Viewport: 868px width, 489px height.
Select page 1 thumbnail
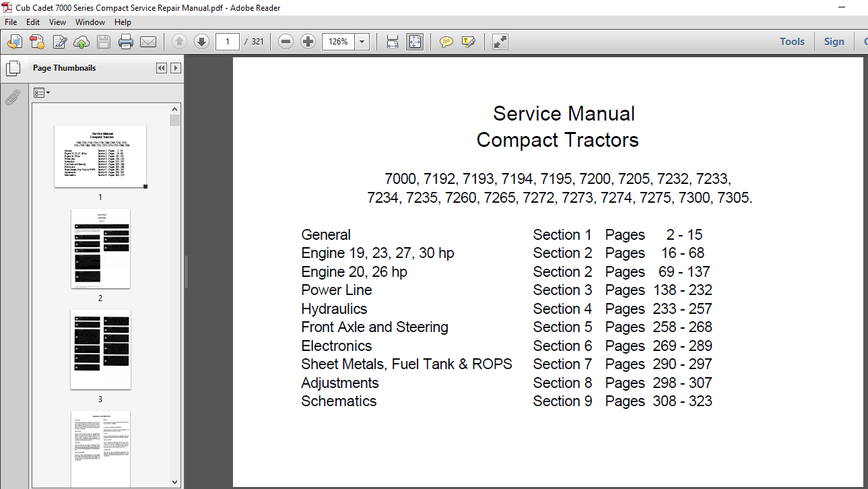point(100,156)
